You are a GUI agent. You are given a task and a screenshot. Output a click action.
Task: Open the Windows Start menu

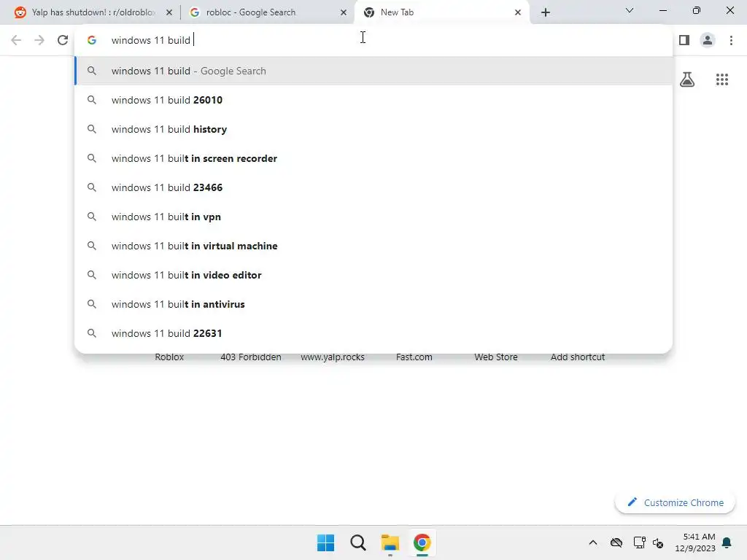(x=326, y=542)
